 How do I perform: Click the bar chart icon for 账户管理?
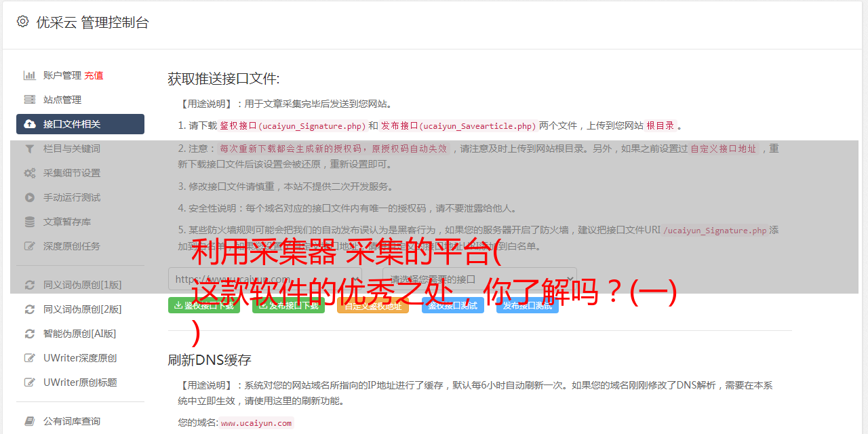30,75
